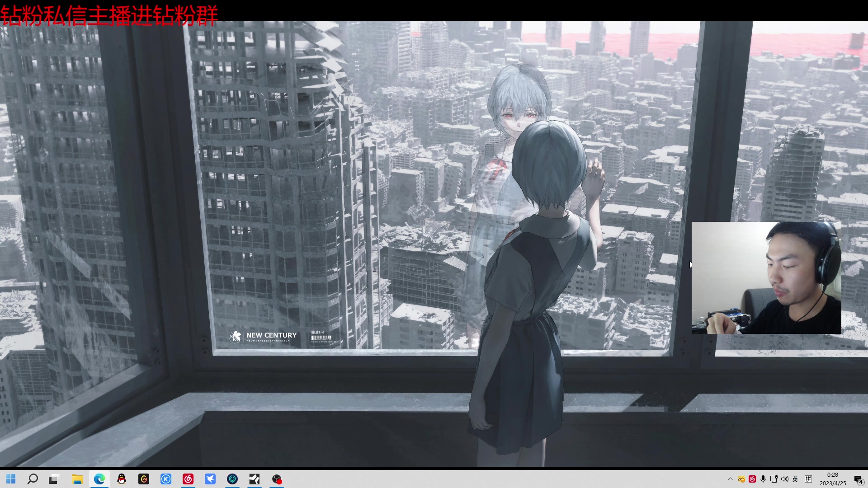Open QQ penguin taskbar icon

pyautogui.click(x=122, y=479)
